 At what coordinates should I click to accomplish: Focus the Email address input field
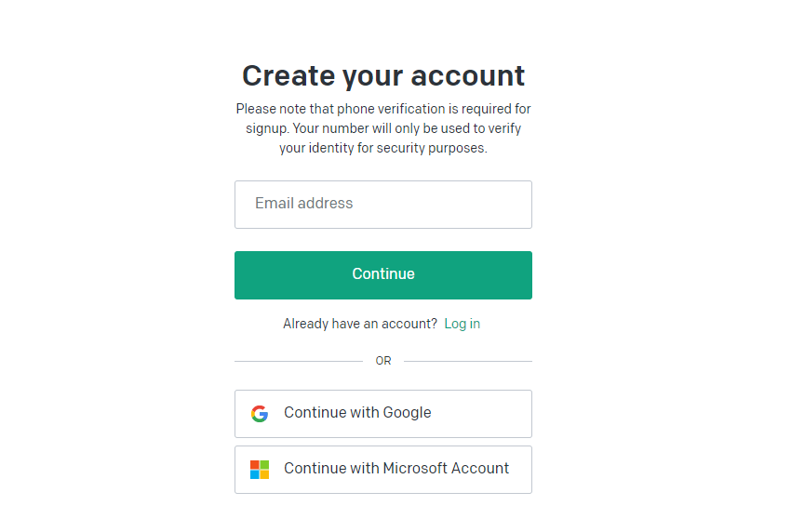382,205
